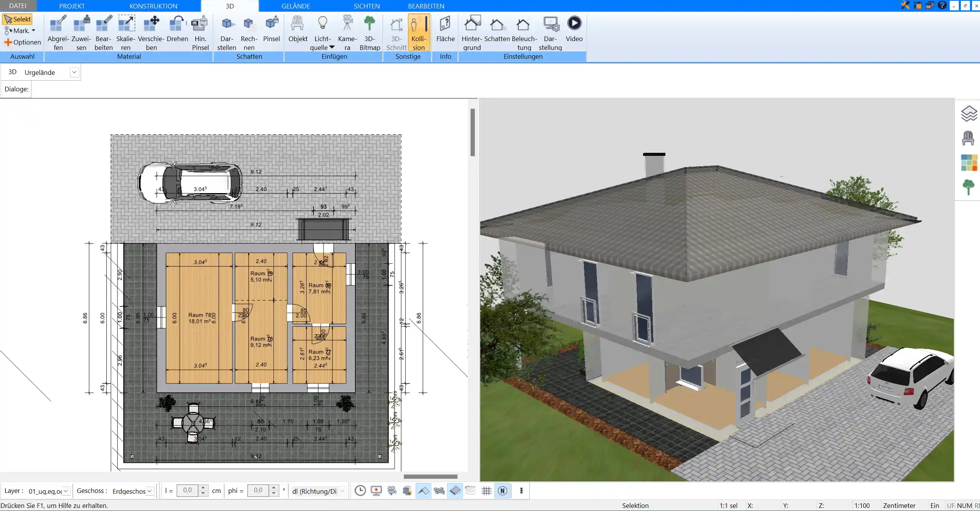The image size is (980, 511).
Task: Click the length l input field
Action: (187, 491)
